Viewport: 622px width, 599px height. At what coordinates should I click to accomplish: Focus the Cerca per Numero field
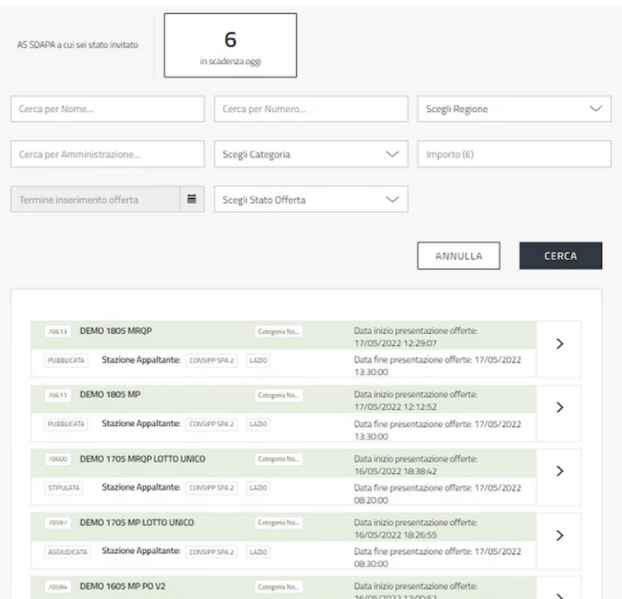[311, 109]
